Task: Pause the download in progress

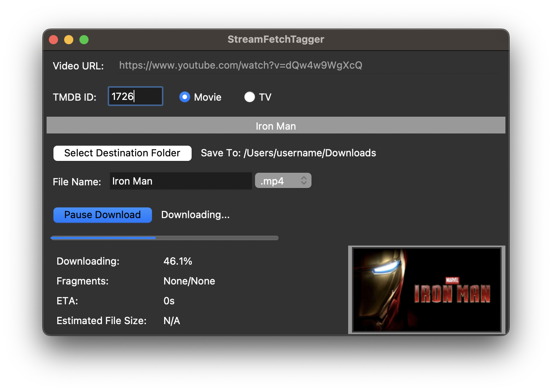Action: pos(103,215)
